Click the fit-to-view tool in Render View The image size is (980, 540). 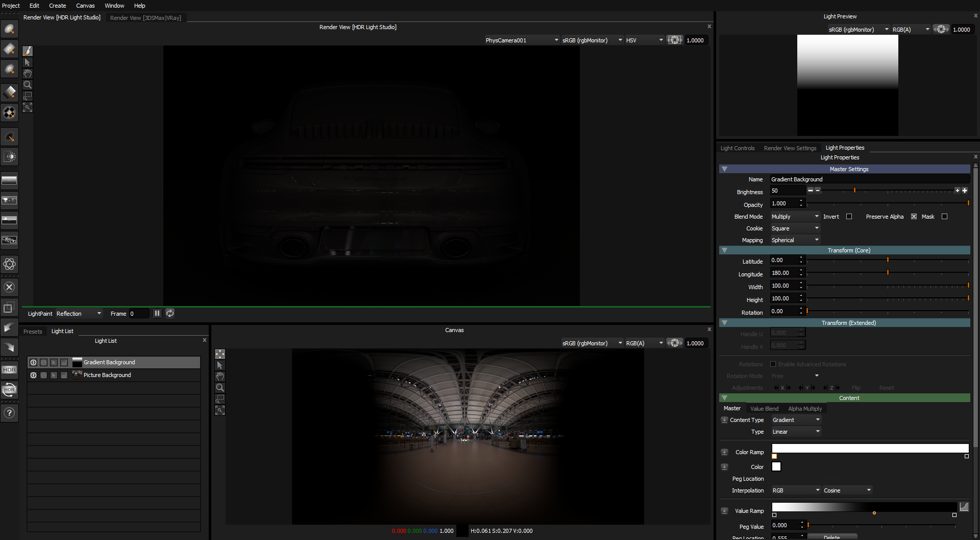pyautogui.click(x=28, y=107)
